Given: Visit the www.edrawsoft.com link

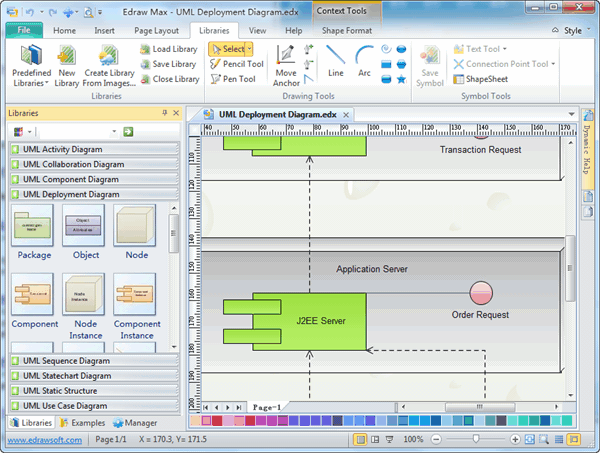Looking at the screenshot, I should [41, 440].
